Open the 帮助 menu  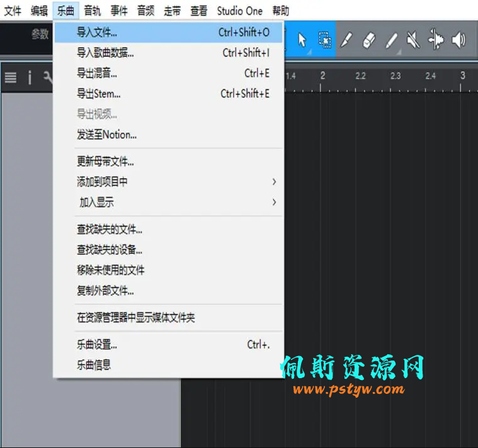[281, 11]
